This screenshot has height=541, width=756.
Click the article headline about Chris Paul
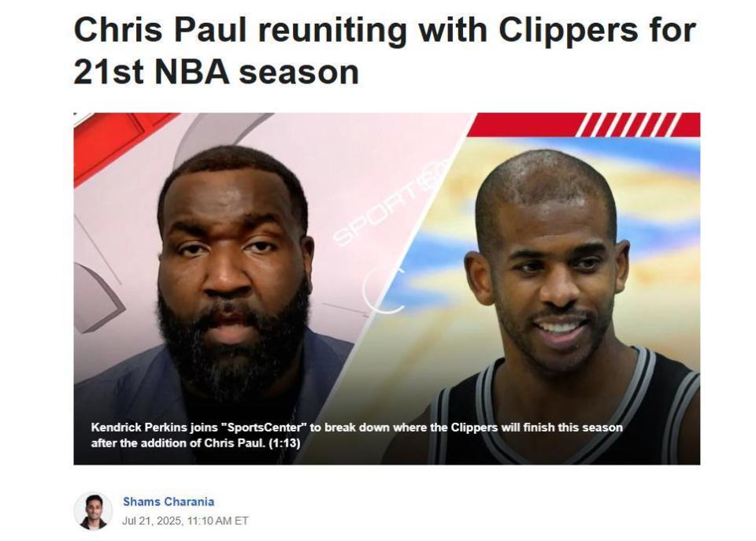pos(384,50)
